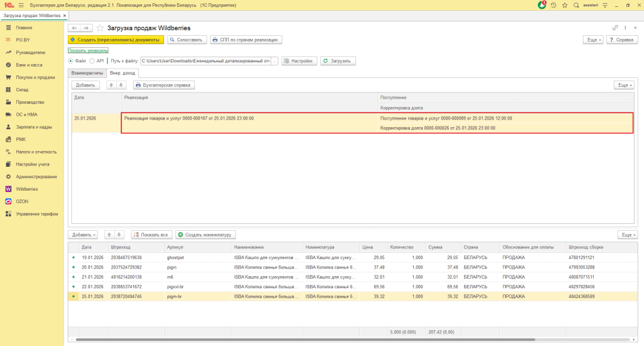Open the top Еще dropdown menu
Viewport: 644px width, 346px height.
(593, 40)
